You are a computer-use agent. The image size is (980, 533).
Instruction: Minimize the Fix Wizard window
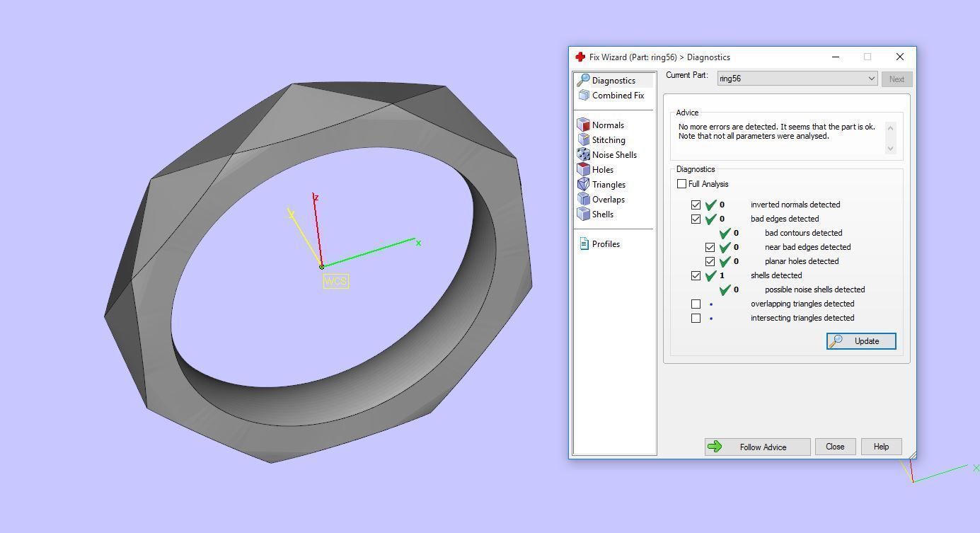click(x=836, y=57)
